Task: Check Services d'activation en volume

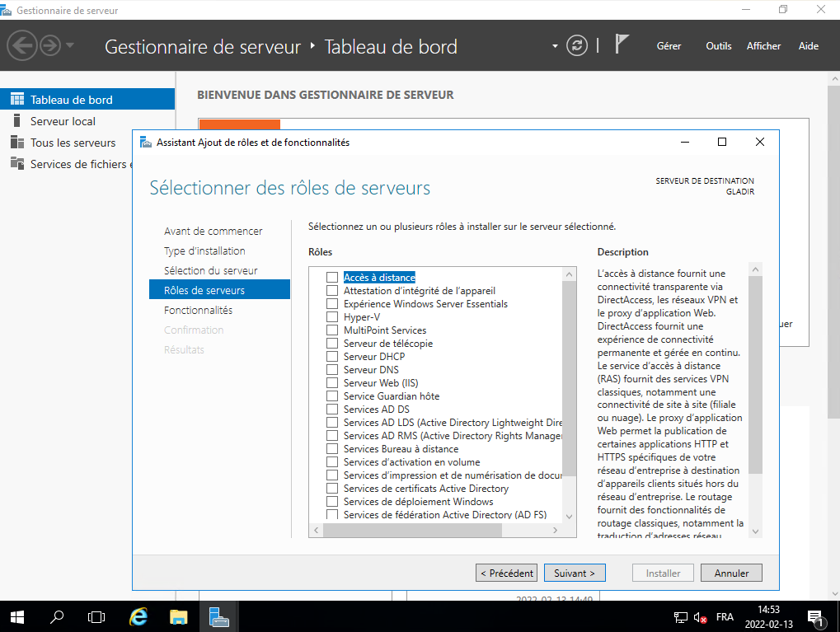Action: coord(332,461)
